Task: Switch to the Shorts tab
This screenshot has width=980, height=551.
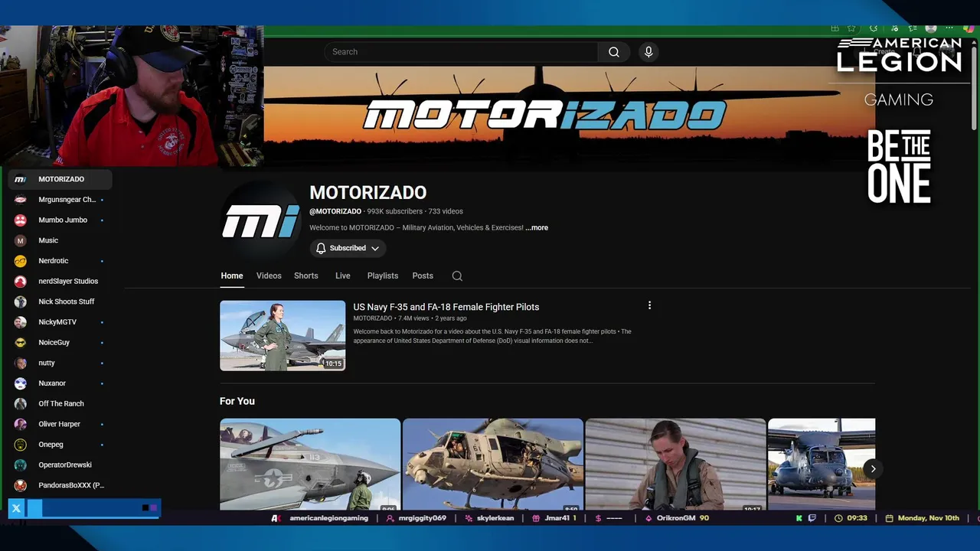Action: pos(306,275)
